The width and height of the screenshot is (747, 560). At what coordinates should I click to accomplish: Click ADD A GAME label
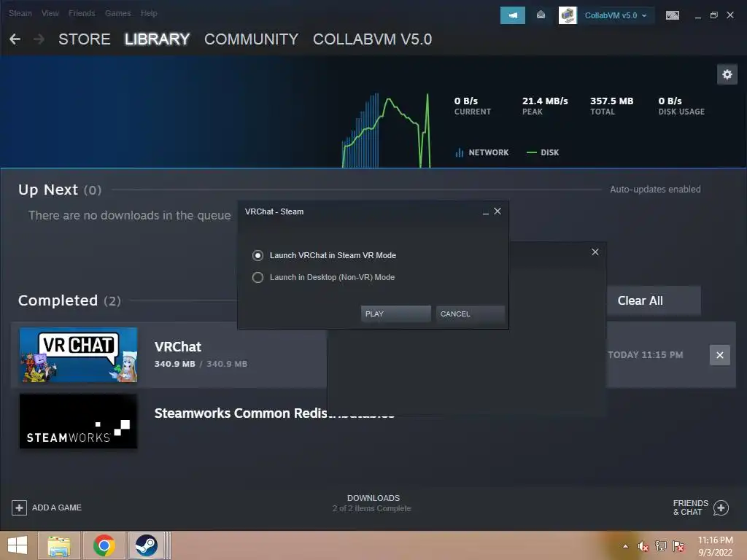coord(57,507)
